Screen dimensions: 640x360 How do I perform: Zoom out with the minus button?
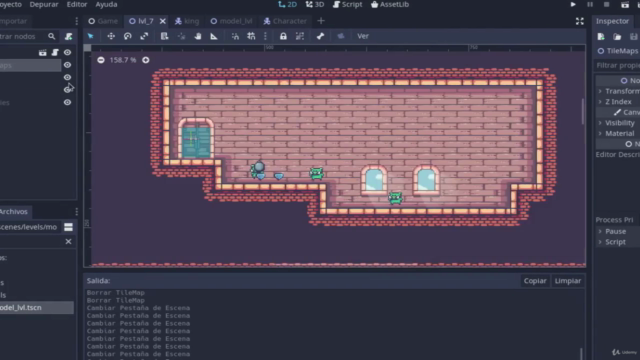coord(101,60)
